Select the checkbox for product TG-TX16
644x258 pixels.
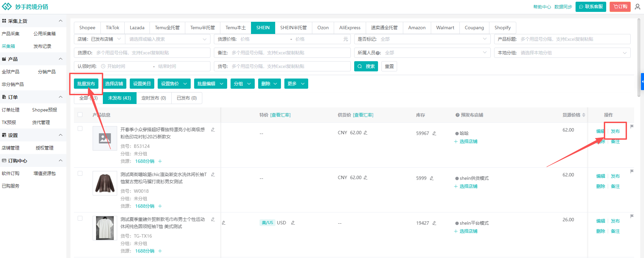pyautogui.click(x=80, y=218)
